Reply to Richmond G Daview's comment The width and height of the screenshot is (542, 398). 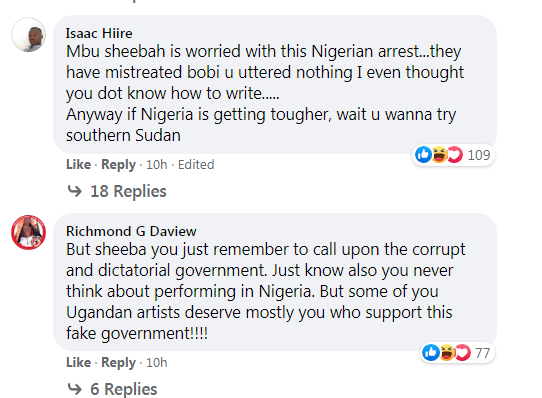pos(118,363)
